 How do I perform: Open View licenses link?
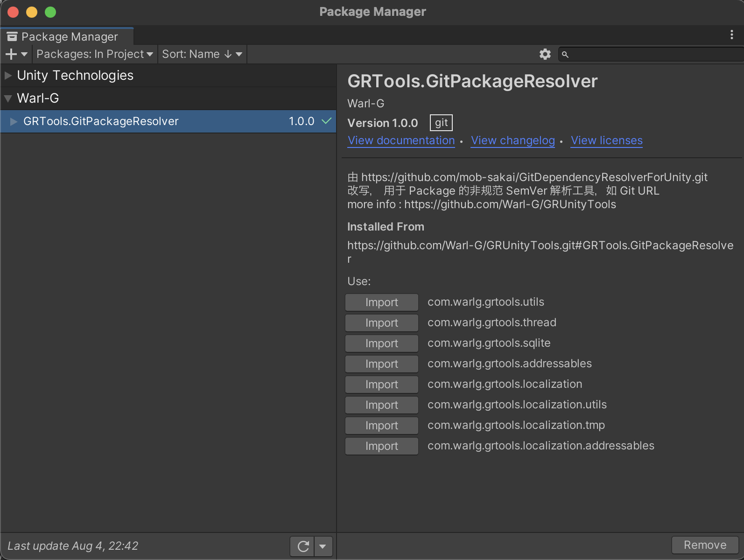pyautogui.click(x=607, y=140)
